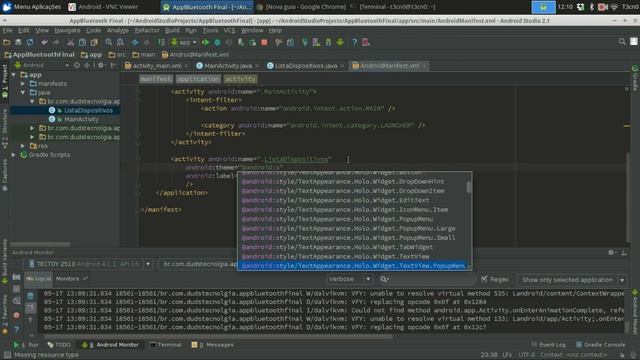Click the Project panel settings gear
Screen dimensions: 640x360
click(100, 65)
